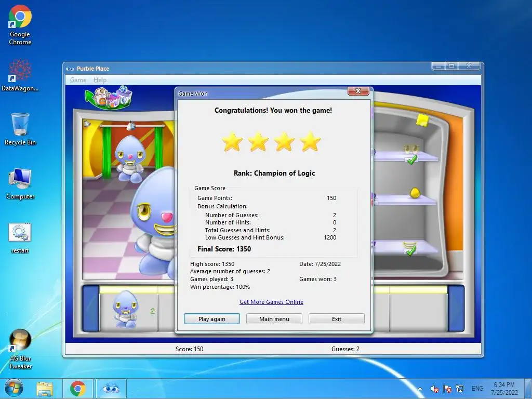Click the green check on top shelf
Screen dimensions: 532x399
point(411,159)
